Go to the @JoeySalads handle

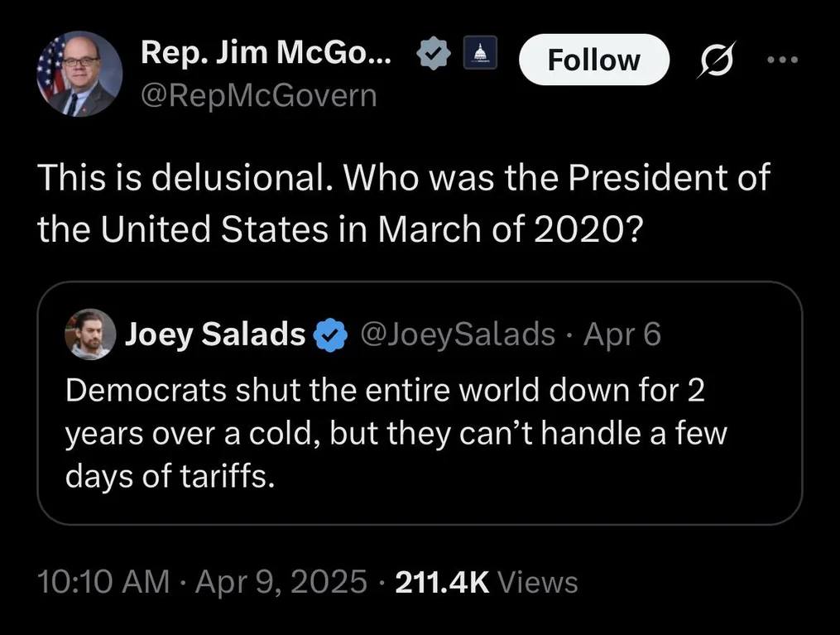458,334
